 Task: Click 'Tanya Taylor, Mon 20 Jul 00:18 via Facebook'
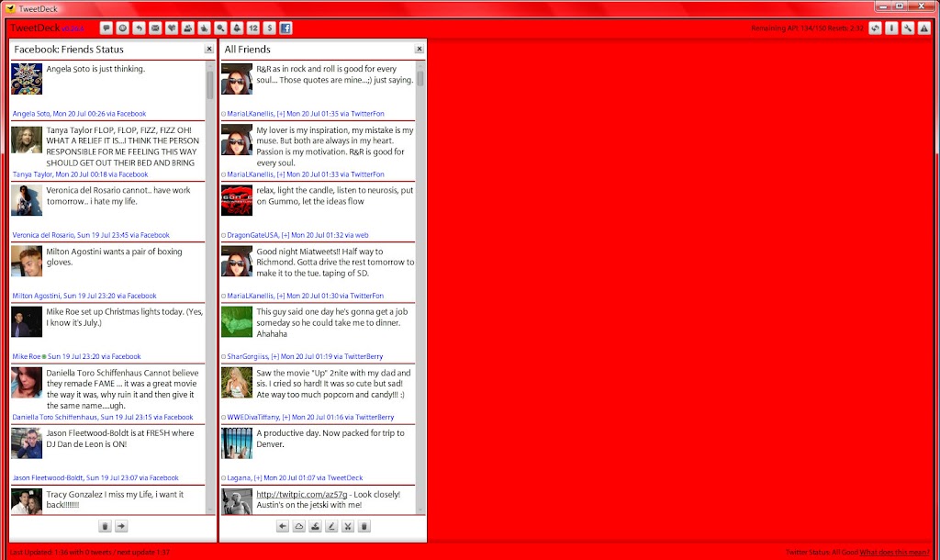click(x=81, y=174)
